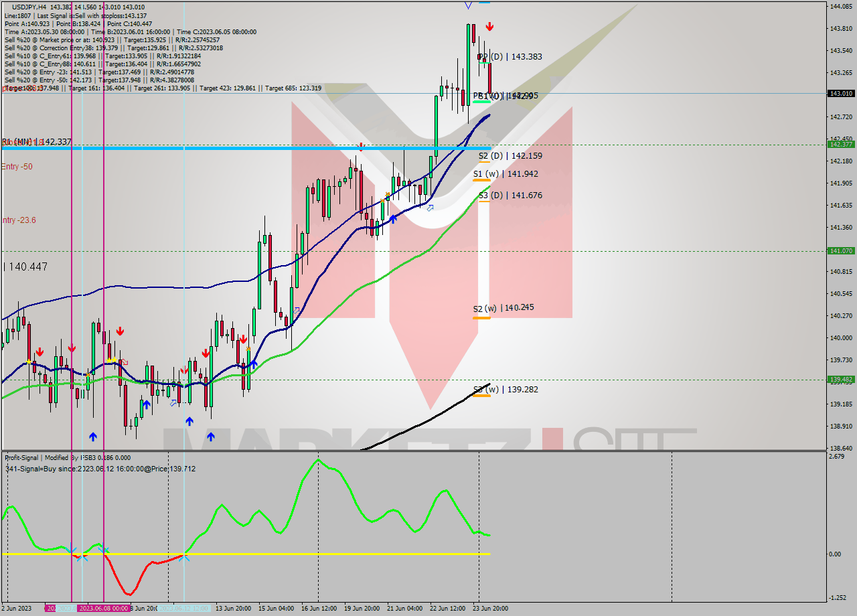Click the '16 Jun 12:00' time axis label
The image size is (857, 616).
(x=319, y=609)
